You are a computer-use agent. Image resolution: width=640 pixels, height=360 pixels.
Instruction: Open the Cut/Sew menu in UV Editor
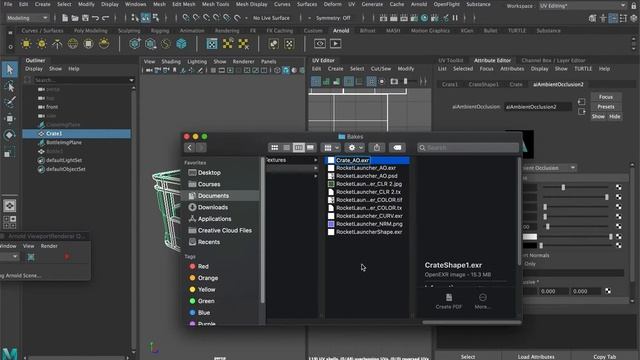click(380, 69)
